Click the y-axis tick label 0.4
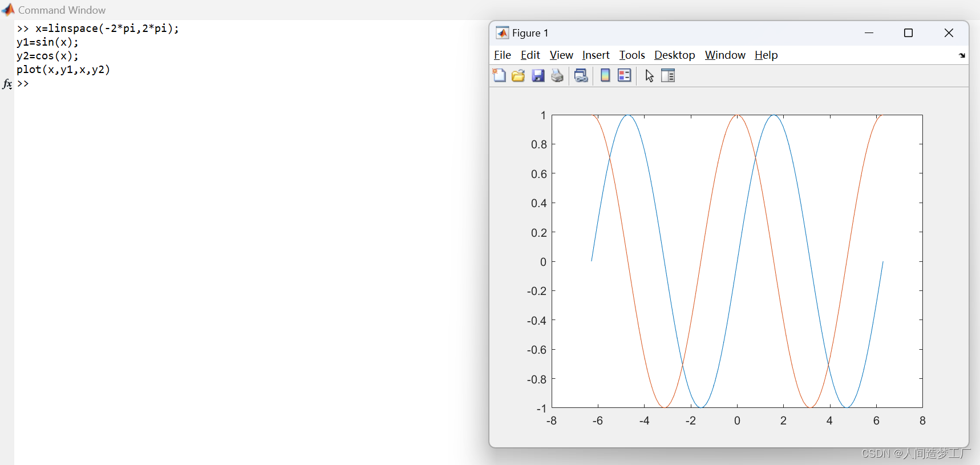The width and height of the screenshot is (980, 465). [538, 203]
